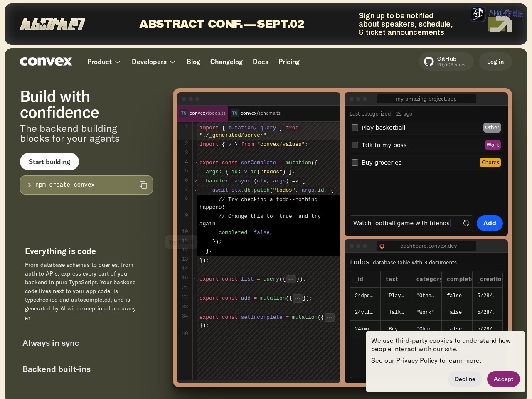Click the Convex logo in the header
This screenshot has height=399, width=532.
[x=46, y=62]
